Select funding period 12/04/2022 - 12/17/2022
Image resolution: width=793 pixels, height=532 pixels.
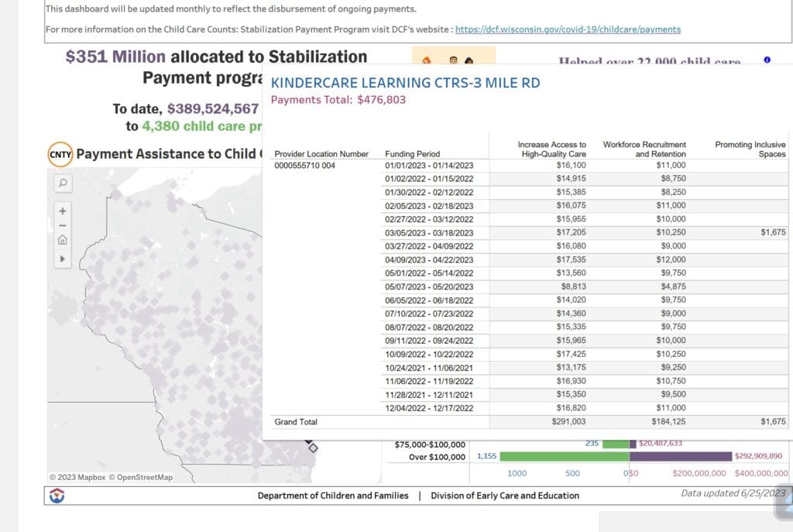[429, 408]
